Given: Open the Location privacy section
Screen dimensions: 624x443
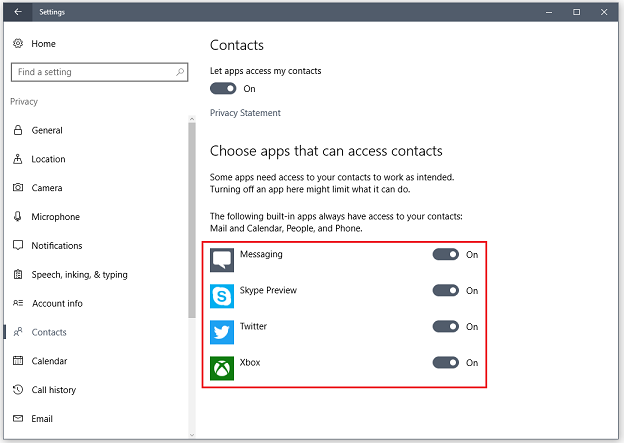Looking at the screenshot, I should coord(48,159).
